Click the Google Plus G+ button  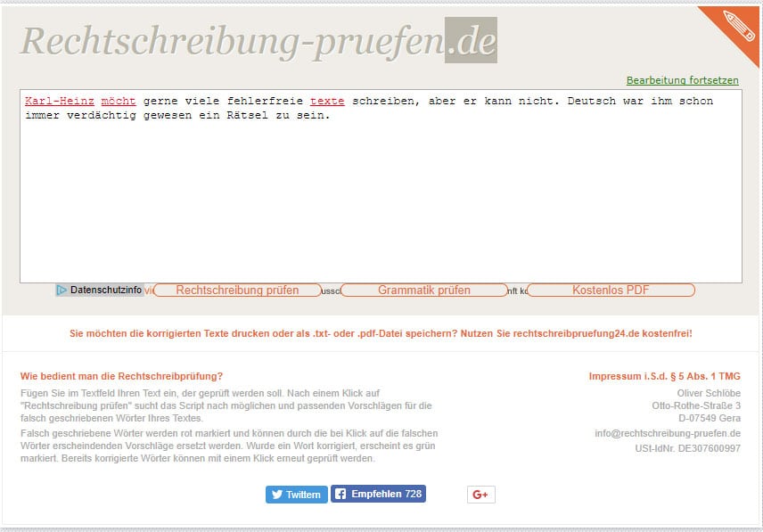tap(480, 495)
